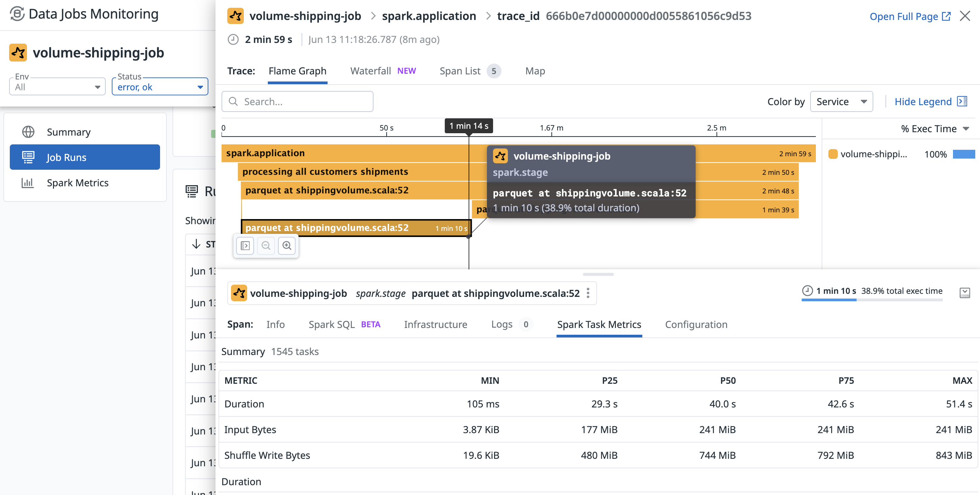Click the Summary globe icon in sidebar
This screenshot has width=980, height=495.
[28, 132]
